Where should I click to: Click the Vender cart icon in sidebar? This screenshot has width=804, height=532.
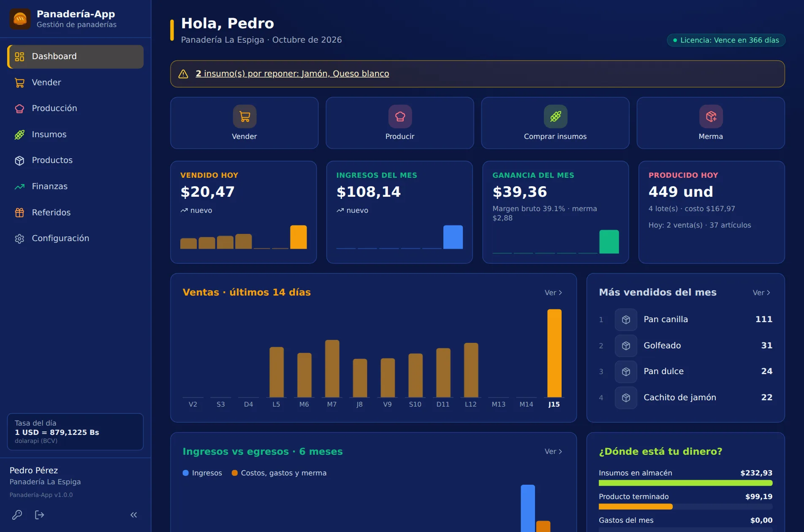tap(19, 83)
